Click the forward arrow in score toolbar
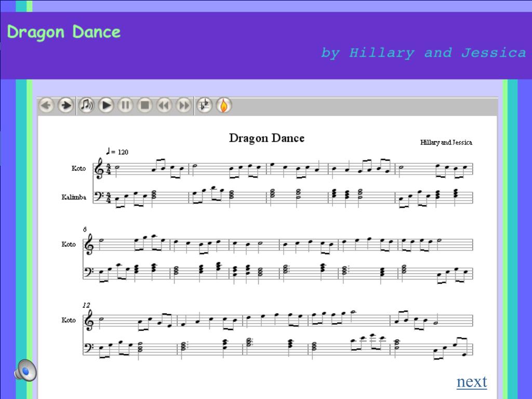 (66, 105)
